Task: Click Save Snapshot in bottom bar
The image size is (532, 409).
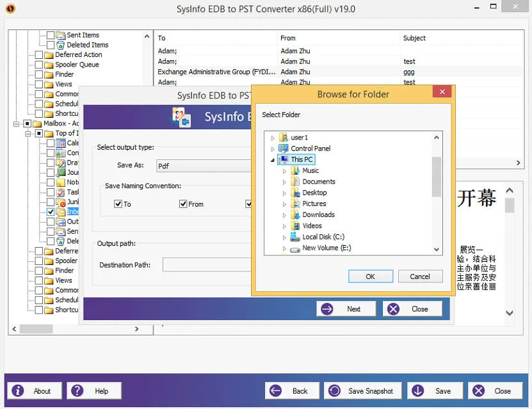Action: [363, 391]
